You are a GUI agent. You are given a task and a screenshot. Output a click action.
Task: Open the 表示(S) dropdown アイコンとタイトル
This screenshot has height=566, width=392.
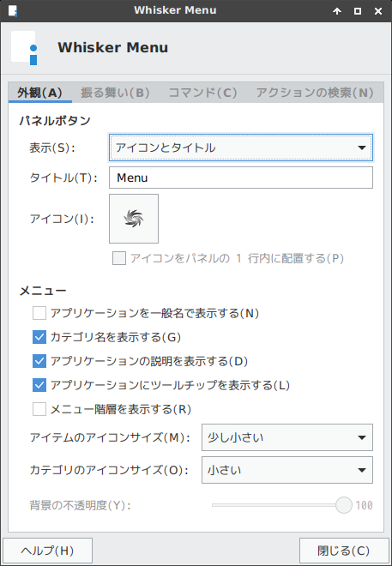241,148
